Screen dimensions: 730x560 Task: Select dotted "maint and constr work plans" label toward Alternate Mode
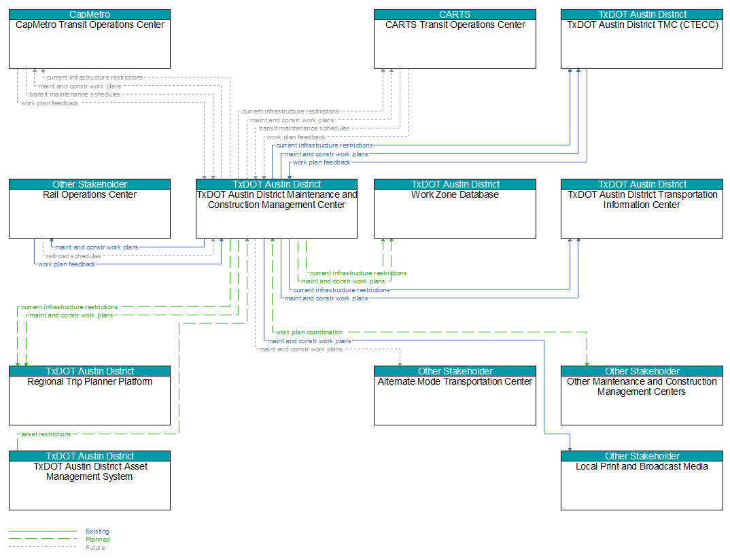300,349
